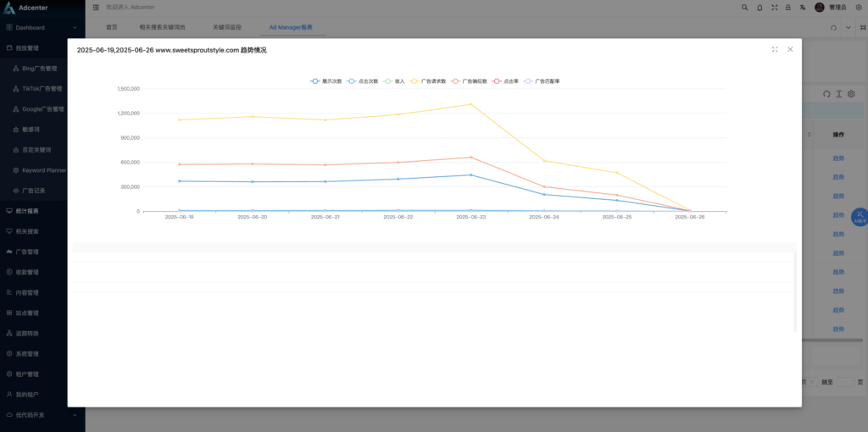The height and width of the screenshot is (432, 868).
Task: Toggle the 点击率 legend series
Action: tap(506, 81)
